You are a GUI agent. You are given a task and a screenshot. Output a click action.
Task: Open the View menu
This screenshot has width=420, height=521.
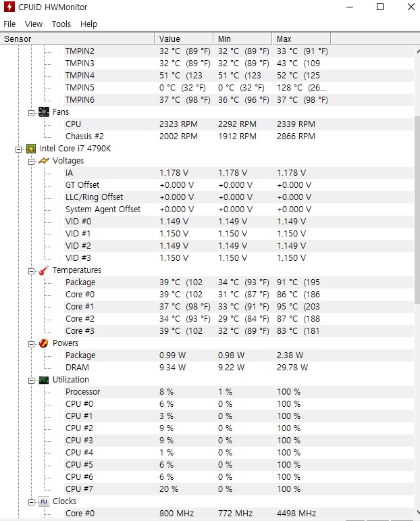(x=34, y=24)
